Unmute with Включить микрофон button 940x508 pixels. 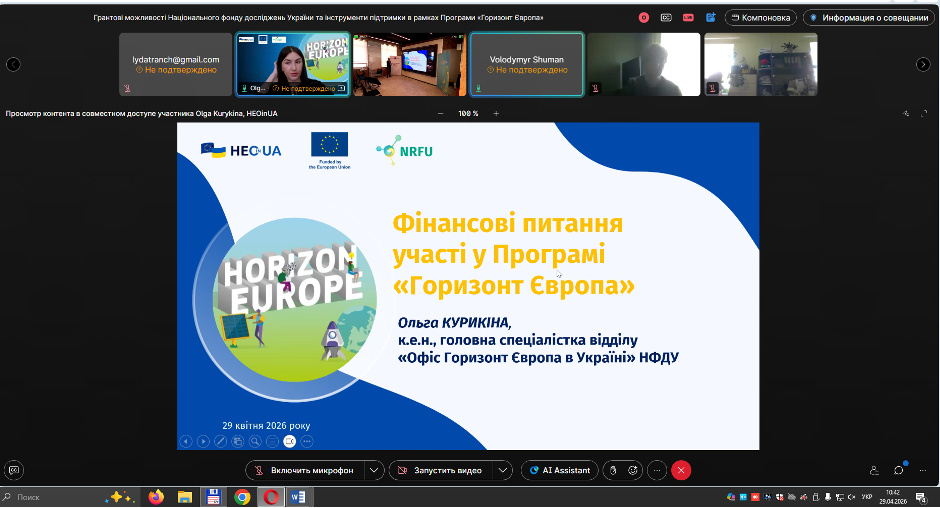304,470
